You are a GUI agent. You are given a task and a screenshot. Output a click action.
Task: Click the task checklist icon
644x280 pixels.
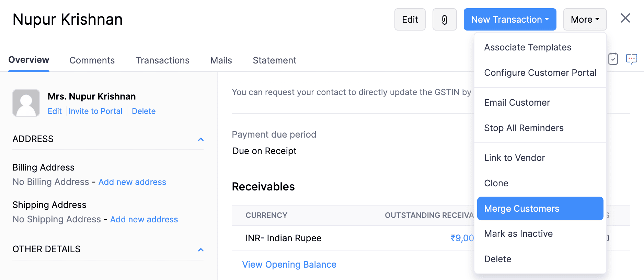[613, 59]
